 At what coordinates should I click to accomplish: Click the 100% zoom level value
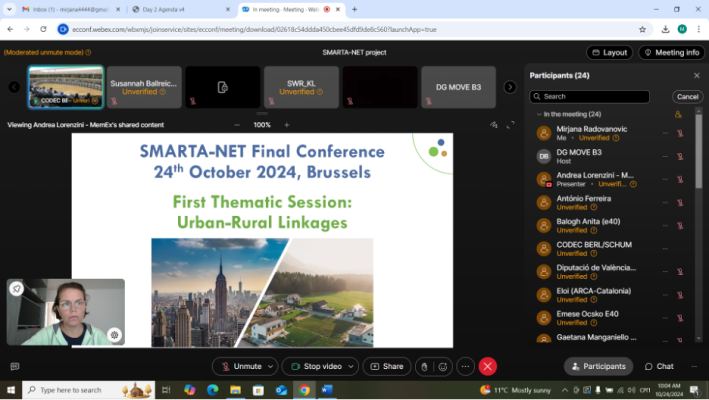[x=262, y=125]
